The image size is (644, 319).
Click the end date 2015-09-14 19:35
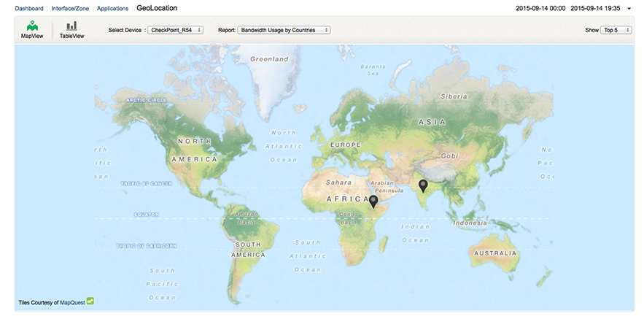(x=595, y=8)
